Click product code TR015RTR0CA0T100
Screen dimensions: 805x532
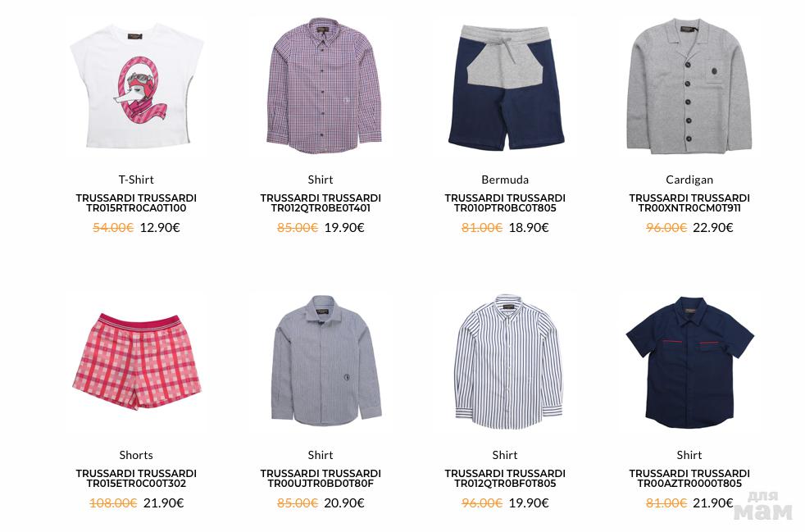tap(136, 208)
